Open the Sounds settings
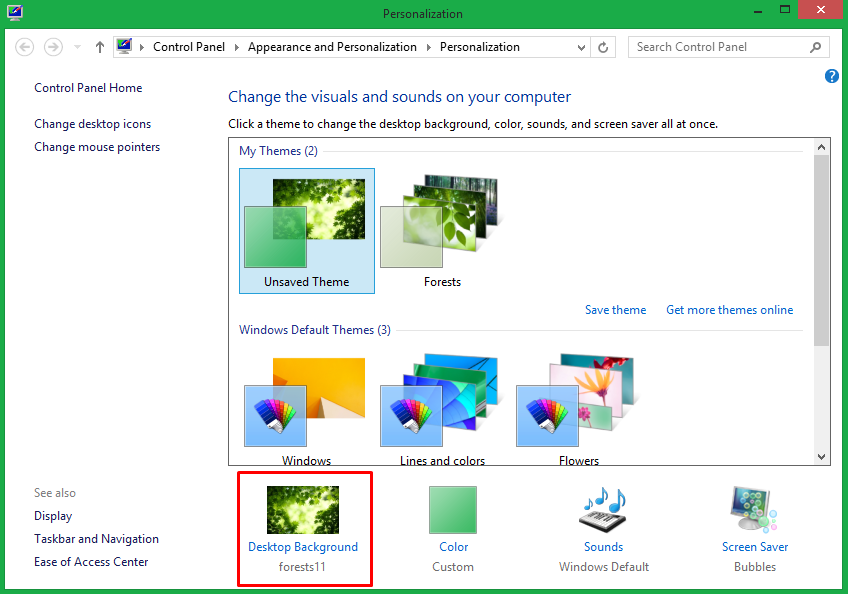Image resolution: width=848 pixels, height=594 pixels. click(x=603, y=510)
